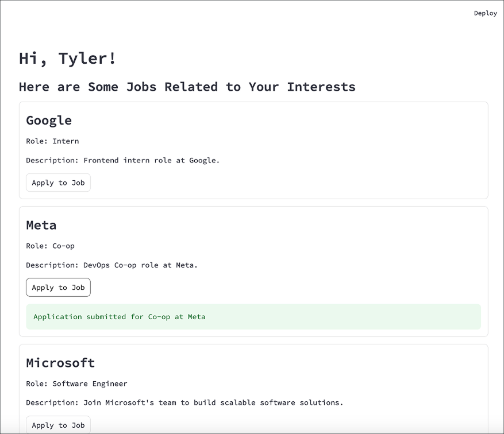Click the DevOps Co-op role description
This screenshot has width=504, height=434.
click(x=111, y=265)
